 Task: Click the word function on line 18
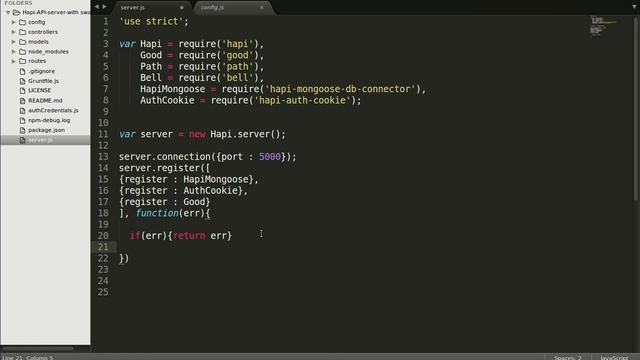[x=157, y=213]
